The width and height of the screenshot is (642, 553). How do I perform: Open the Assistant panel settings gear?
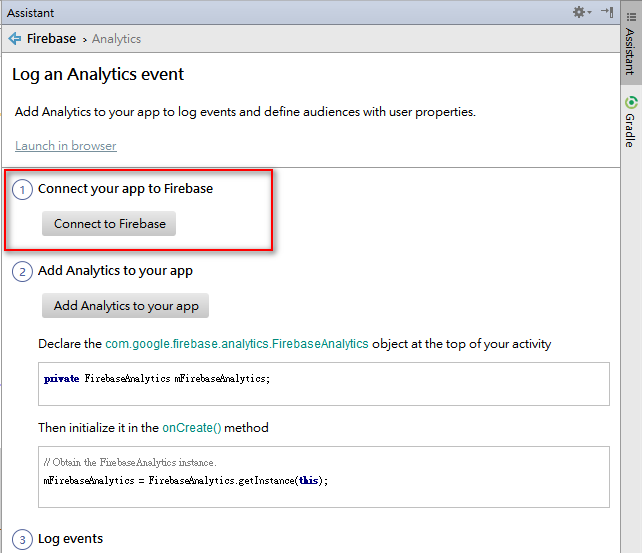tap(579, 13)
